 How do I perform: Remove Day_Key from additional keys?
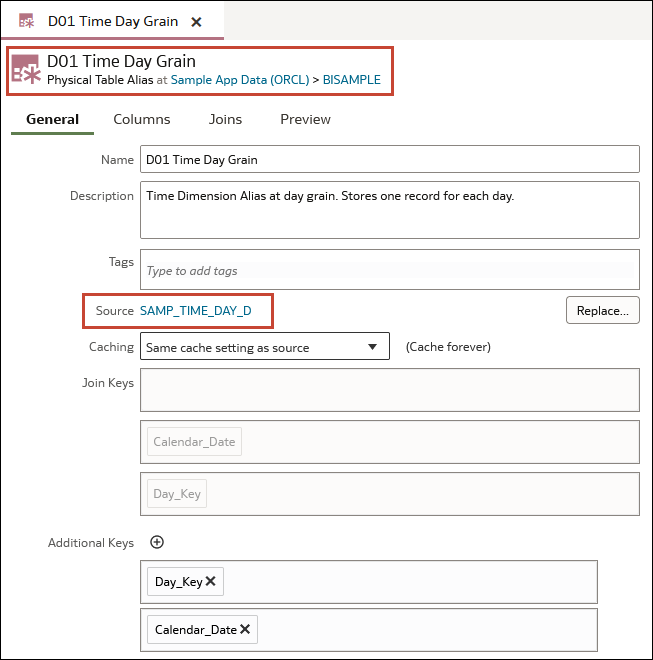[x=211, y=581]
